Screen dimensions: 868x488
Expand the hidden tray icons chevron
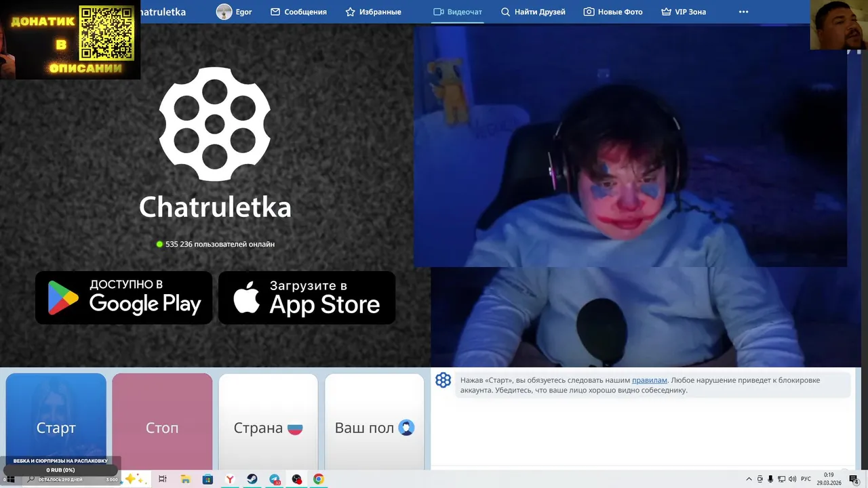pos(749,479)
